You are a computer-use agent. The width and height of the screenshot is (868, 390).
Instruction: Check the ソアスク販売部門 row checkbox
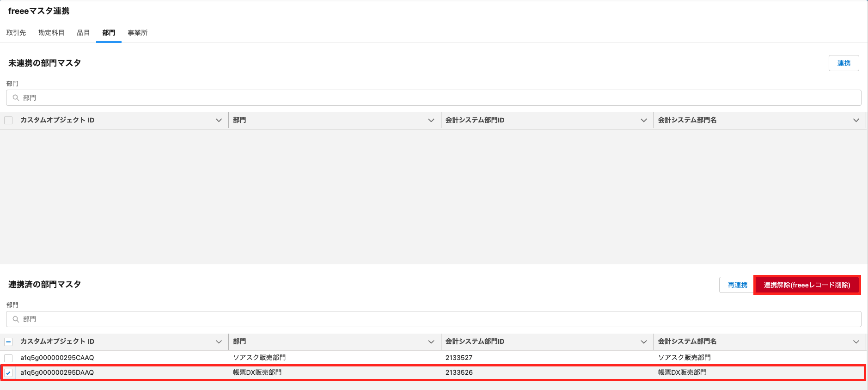[8, 358]
